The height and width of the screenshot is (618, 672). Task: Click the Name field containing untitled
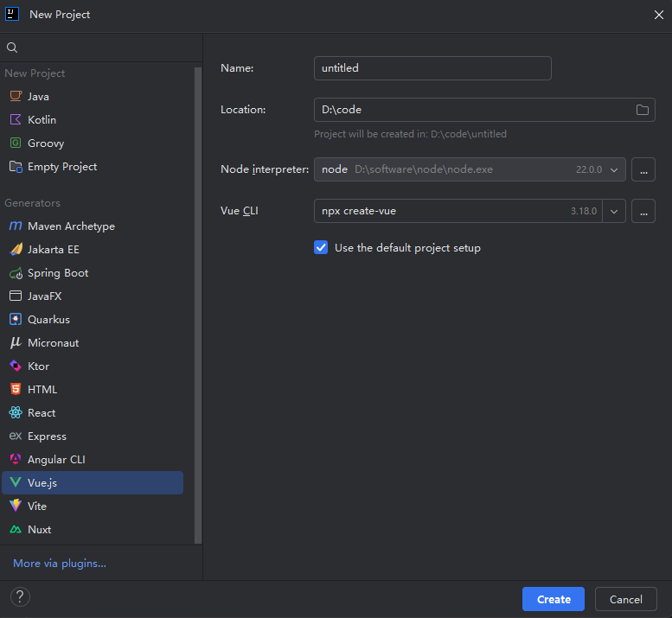click(432, 68)
